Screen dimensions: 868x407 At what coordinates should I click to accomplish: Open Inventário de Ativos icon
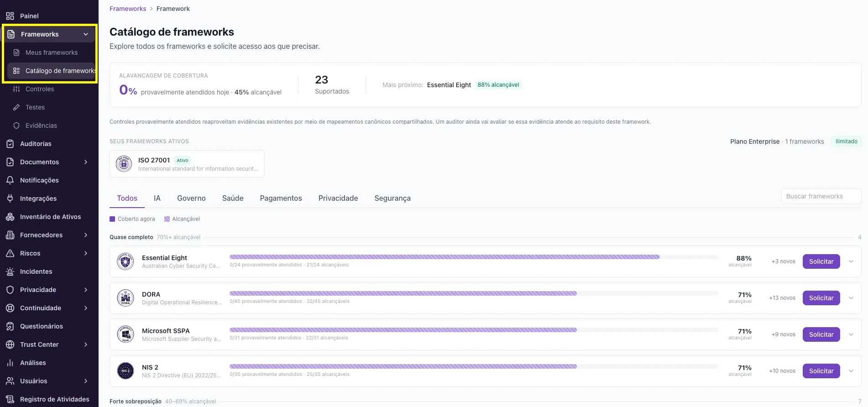point(10,217)
